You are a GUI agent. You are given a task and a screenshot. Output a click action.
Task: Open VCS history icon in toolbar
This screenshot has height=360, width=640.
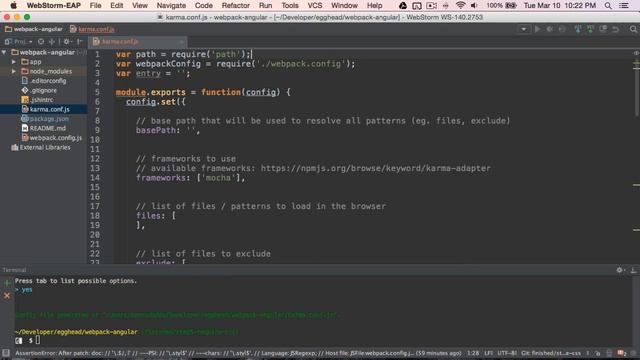click(603, 29)
